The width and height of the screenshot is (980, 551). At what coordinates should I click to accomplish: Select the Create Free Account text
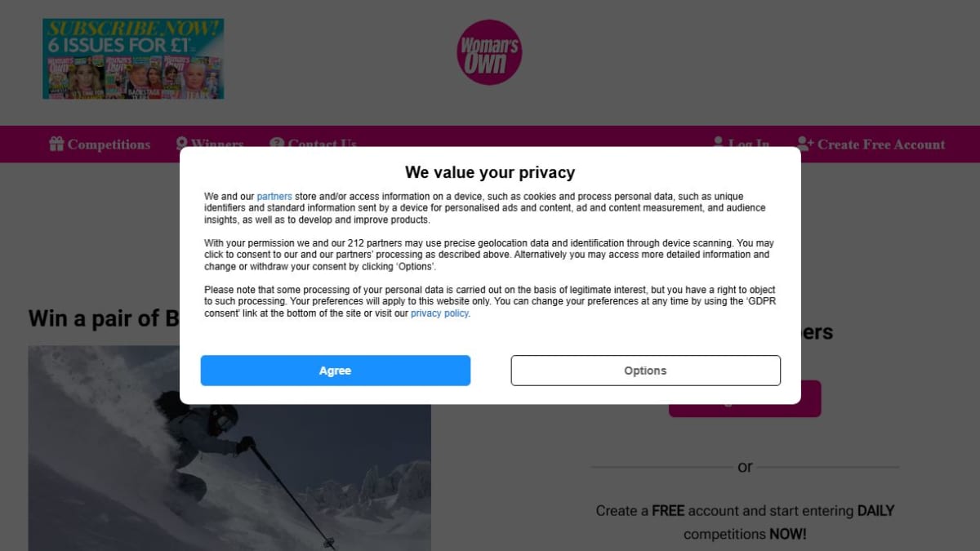pyautogui.click(x=881, y=144)
